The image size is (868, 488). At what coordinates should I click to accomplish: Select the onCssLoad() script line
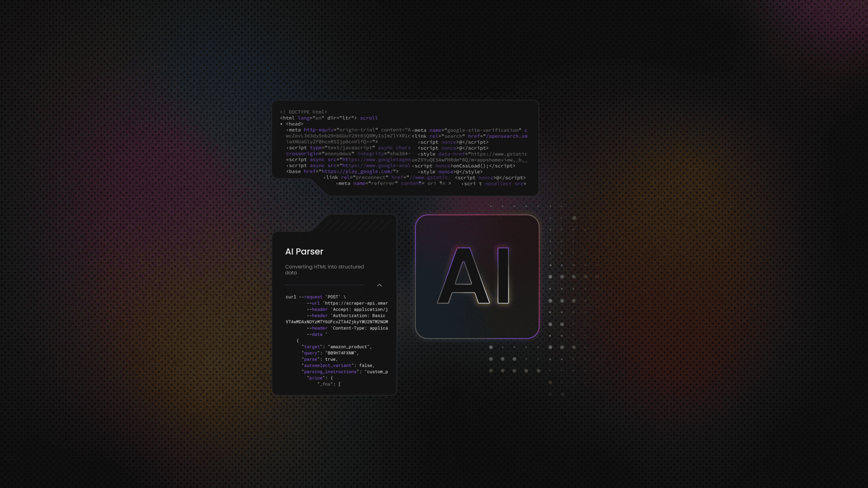point(463,166)
